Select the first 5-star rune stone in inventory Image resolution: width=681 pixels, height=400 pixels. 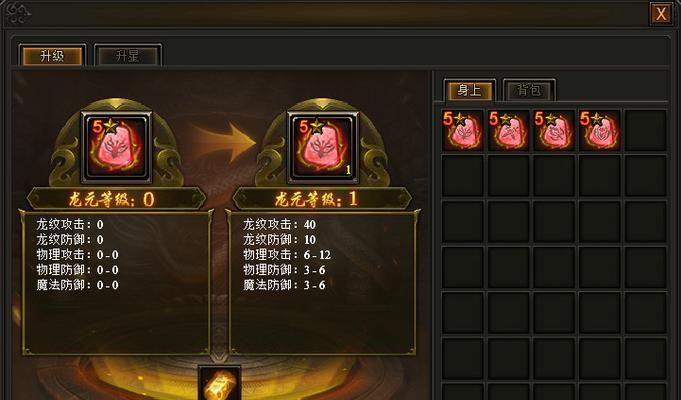tap(463, 130)
